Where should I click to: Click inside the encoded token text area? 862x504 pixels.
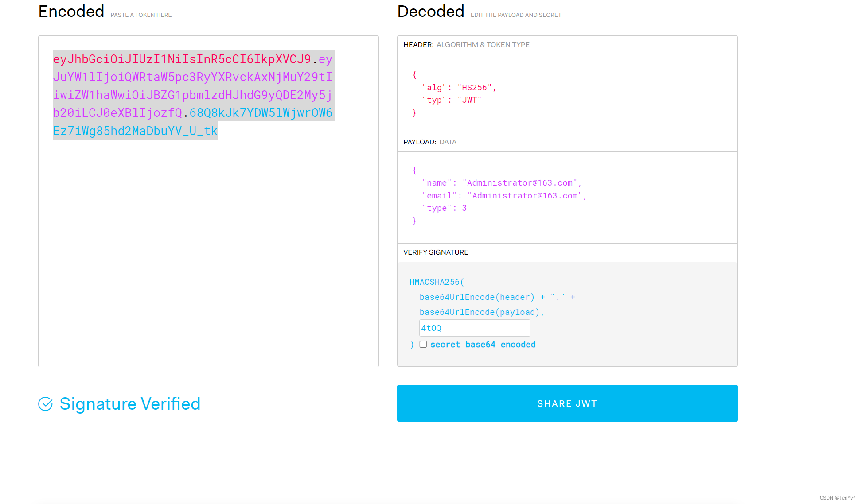point(208,201)
